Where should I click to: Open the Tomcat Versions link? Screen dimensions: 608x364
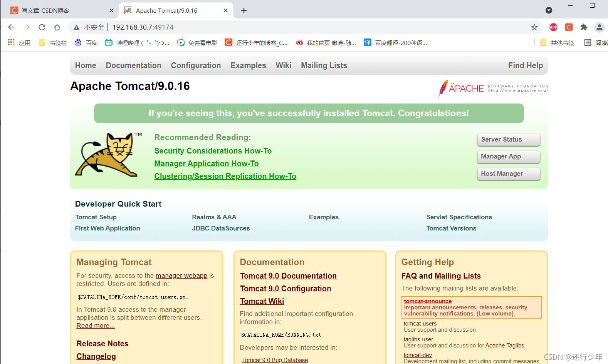tap(451, 228)
